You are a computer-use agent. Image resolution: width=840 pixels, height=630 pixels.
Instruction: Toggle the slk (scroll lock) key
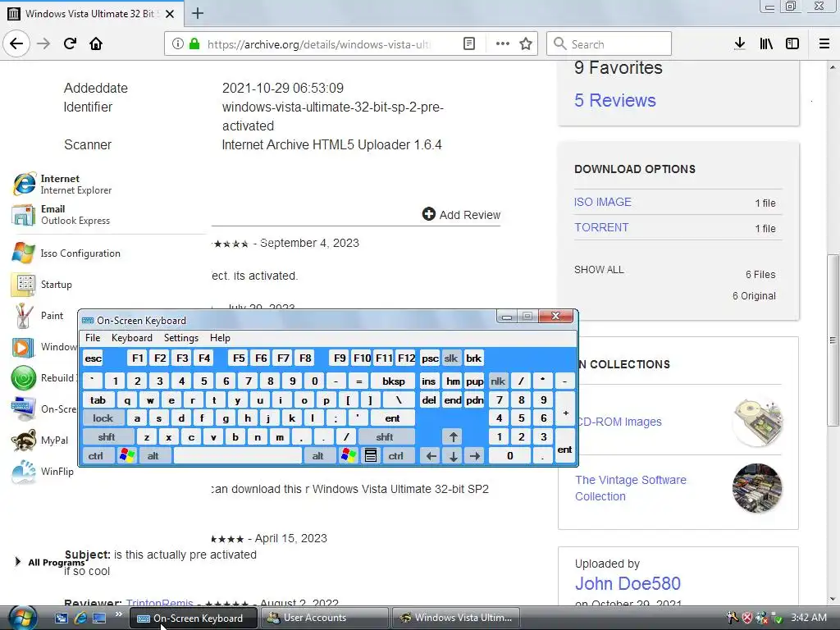[x=451, y=358]
